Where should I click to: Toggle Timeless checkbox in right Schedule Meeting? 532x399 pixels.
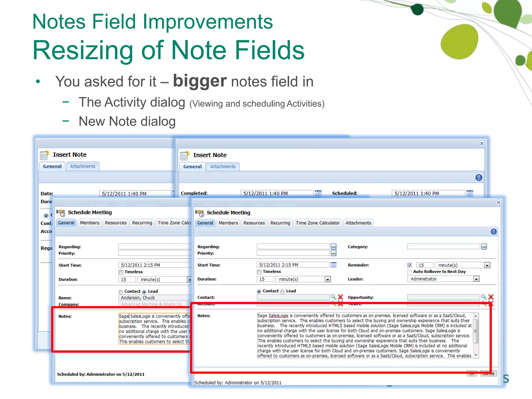[x=259, y=272]
